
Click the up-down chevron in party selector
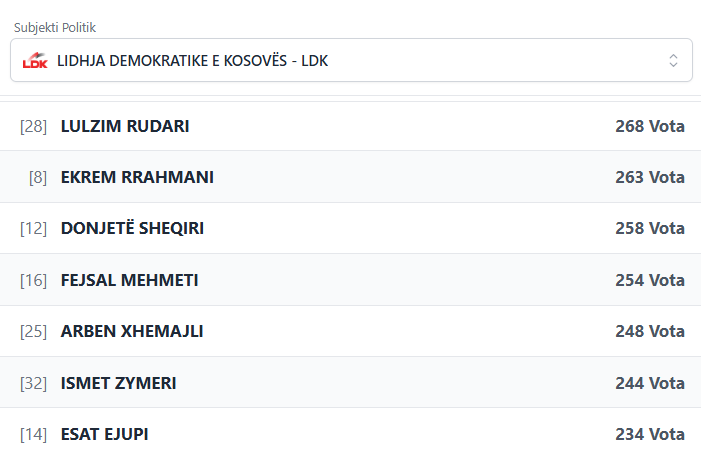673,60
